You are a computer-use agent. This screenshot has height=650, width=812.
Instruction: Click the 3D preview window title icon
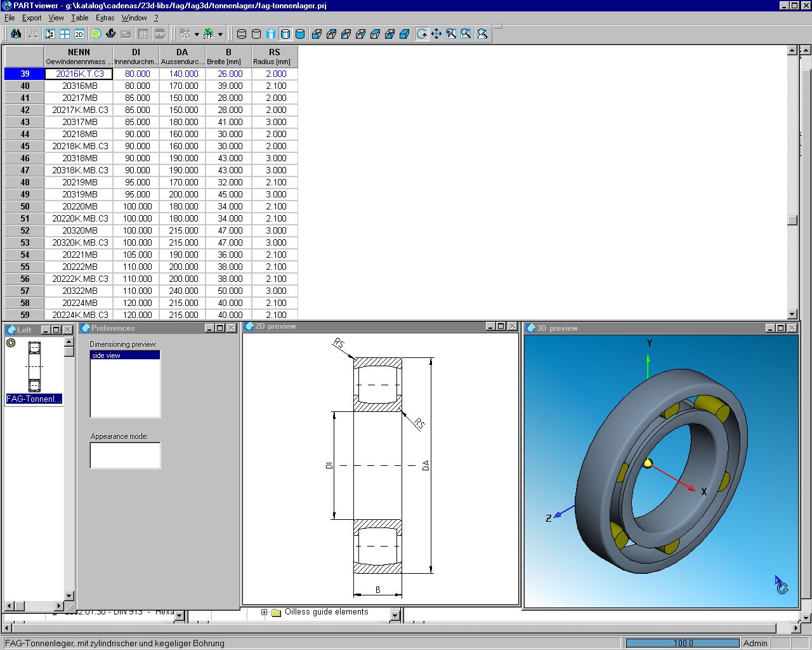pyautogui.click(x=531, y=328)
